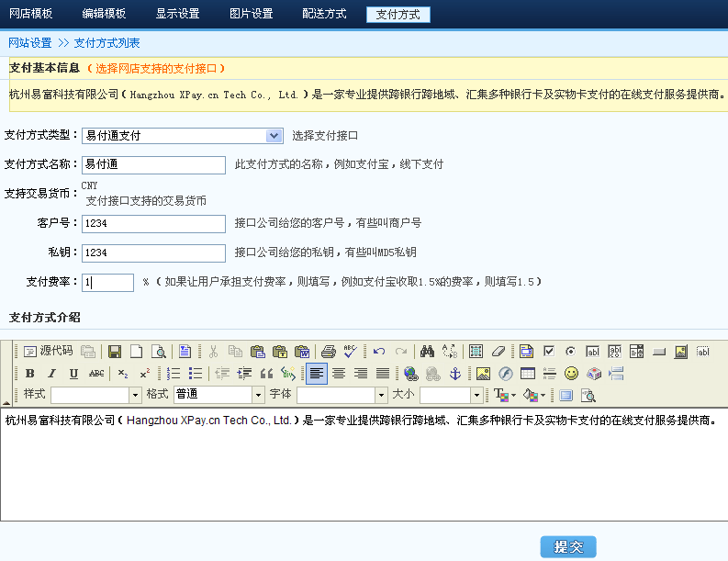Right align the text
This screenshot has width=728, height=561.
click(361, 374)
